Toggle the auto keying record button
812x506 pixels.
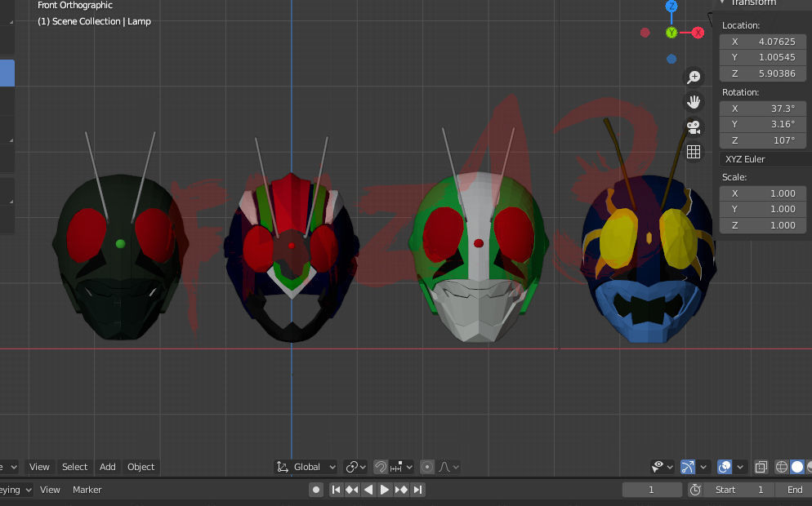[316, 490]
